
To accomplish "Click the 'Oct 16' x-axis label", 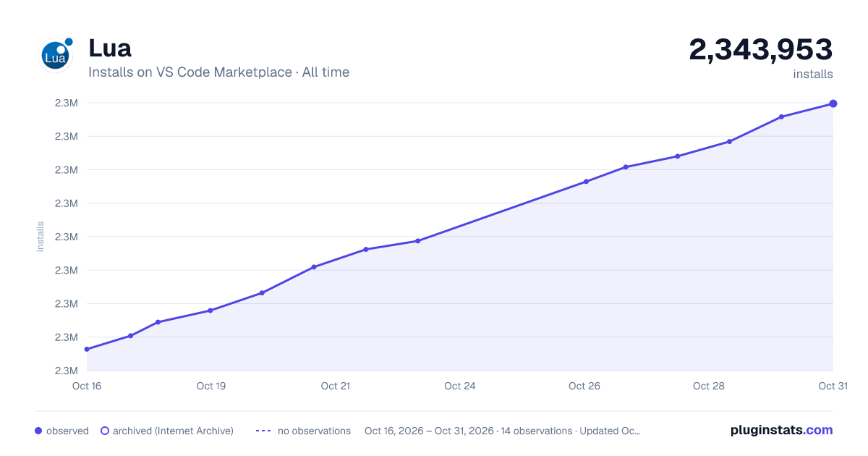I will tap(87, 386).
